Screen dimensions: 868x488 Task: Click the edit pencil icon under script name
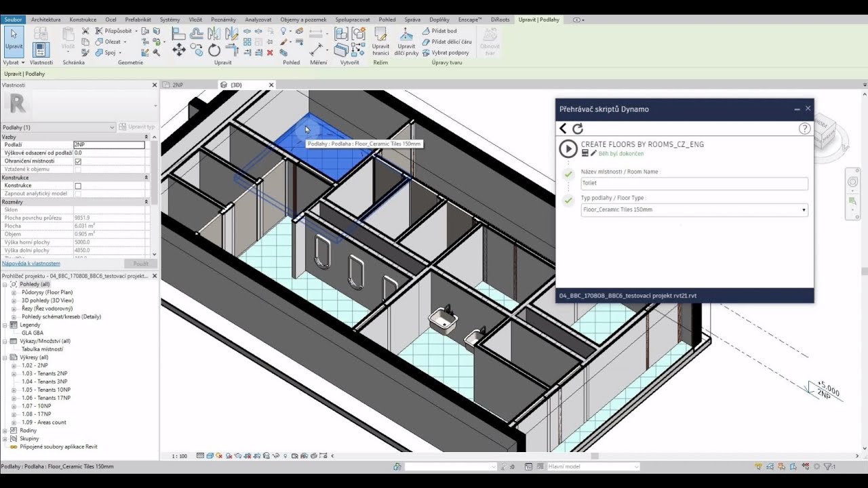coord(593,154)
